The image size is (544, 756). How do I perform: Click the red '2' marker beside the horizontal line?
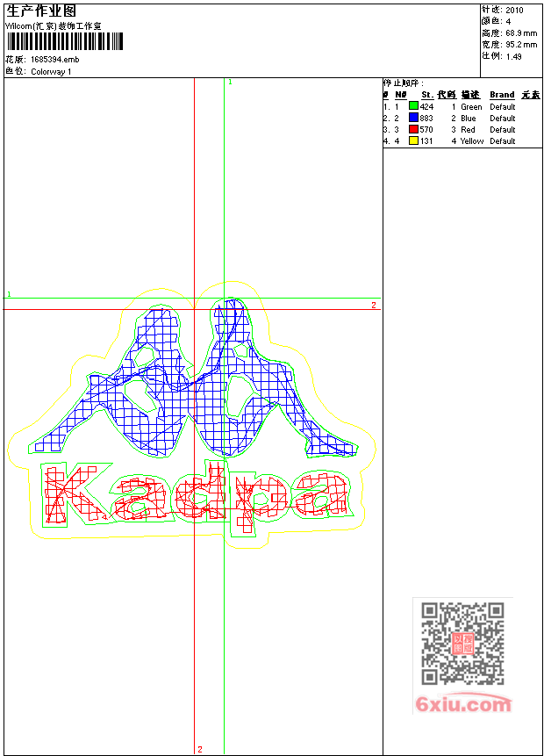[x=374, y=306]
